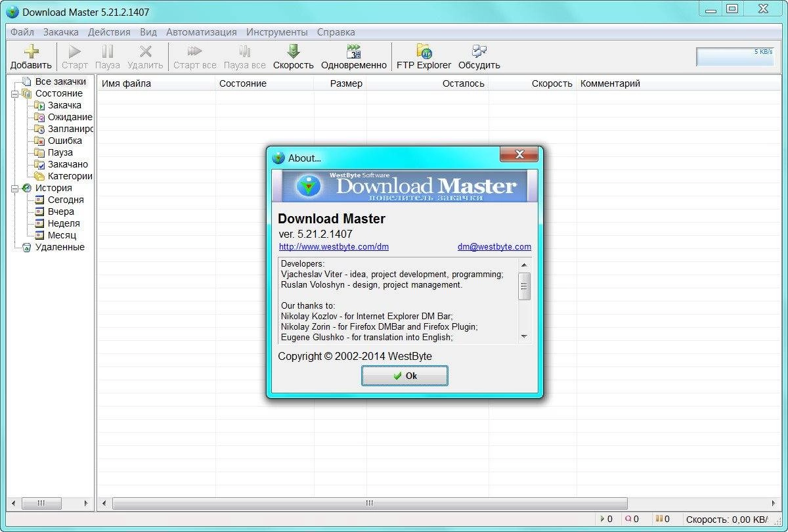The width and height of the screenshot is (788, 532).
Task: Select Неделя in the history tree
Action: pyautogui.click(x=64, y=223)
